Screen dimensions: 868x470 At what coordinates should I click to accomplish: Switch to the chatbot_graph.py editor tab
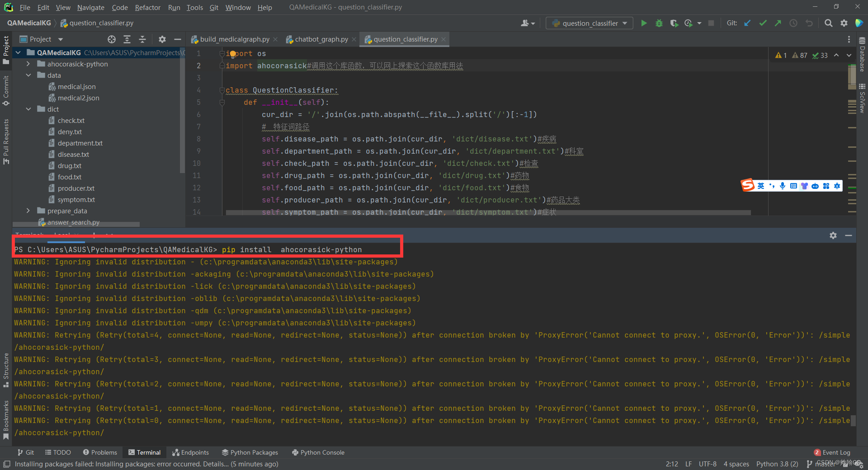[x=321, y=39]
